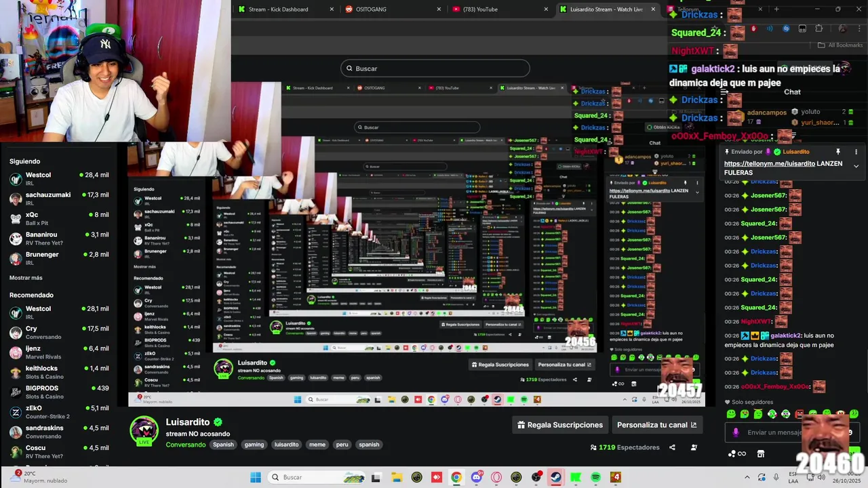
Task: Select the large meme tag below the stream
Action: (317, 445)
